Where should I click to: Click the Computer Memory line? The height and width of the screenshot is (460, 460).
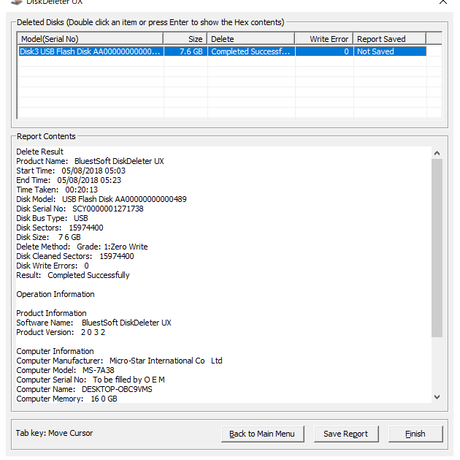pyautogui.click(x=67, y=399)
